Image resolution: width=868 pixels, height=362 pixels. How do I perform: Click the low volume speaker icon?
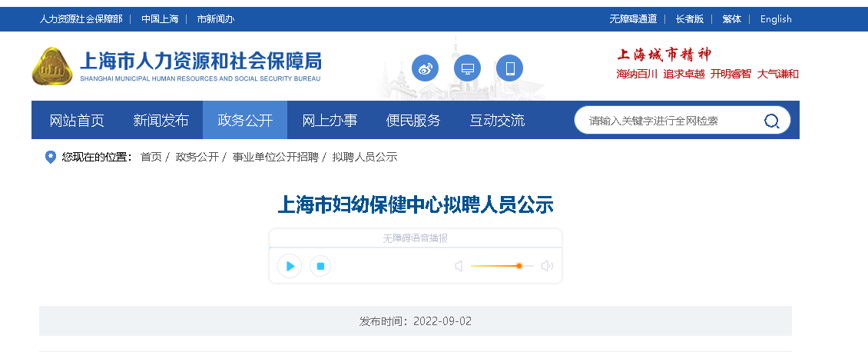[459, 266]
